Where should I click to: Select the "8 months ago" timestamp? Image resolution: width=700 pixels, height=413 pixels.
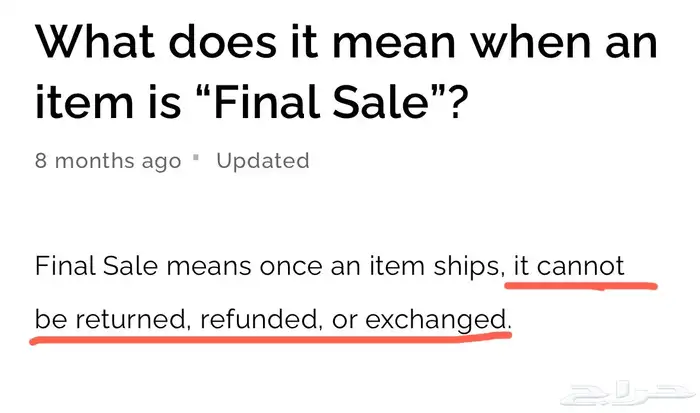108,161
